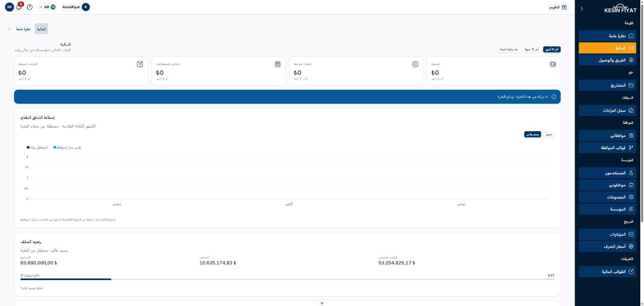Switch cash flow view to رسم بياني
644x306 pixels.
click(533, 134)
